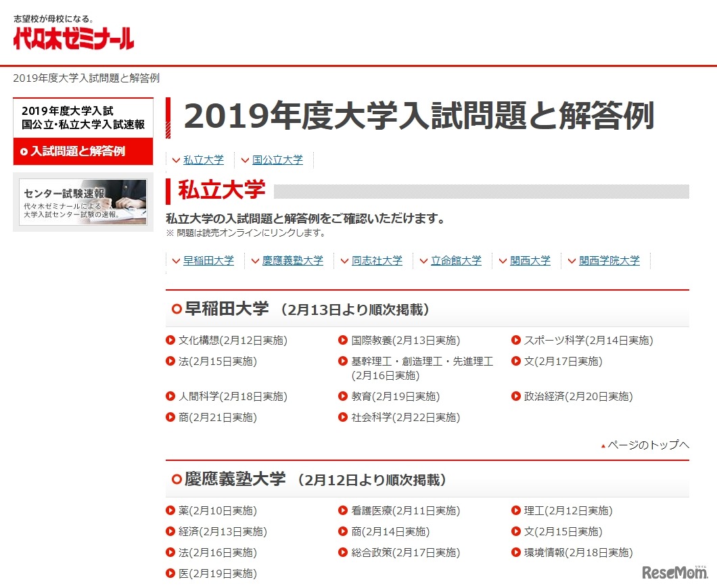This screenshot has height=588, width=717.
Task: Open Keio 商(2月14日実施)
Action: (x=390, y=532)
